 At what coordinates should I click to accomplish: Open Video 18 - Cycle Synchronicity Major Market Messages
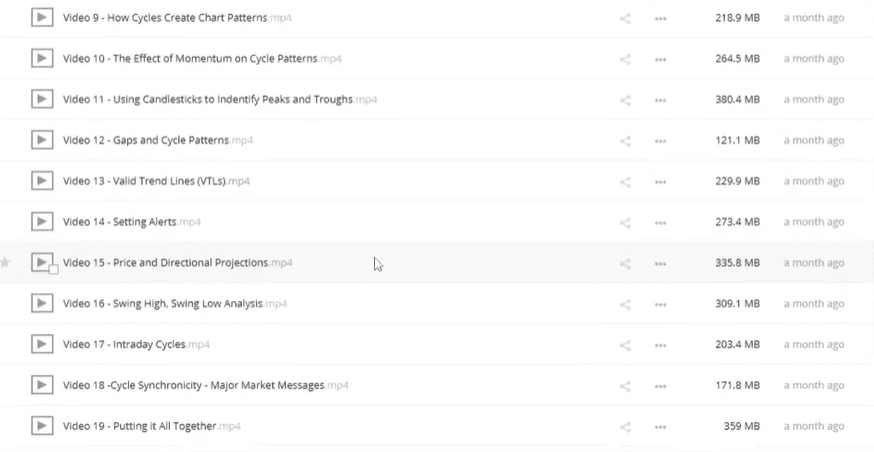click(x=206, y=385)
